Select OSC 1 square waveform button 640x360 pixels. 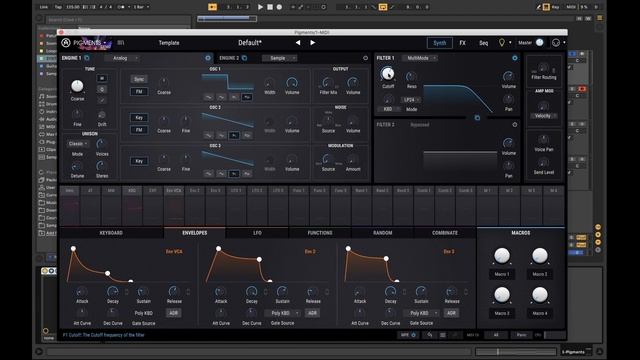[x=247, y=97]
